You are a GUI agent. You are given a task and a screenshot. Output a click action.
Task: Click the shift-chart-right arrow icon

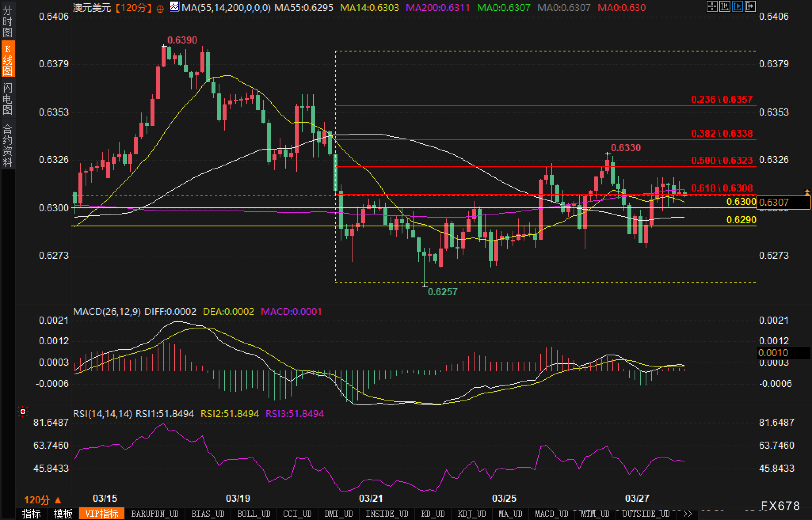(x=750, y=6)
